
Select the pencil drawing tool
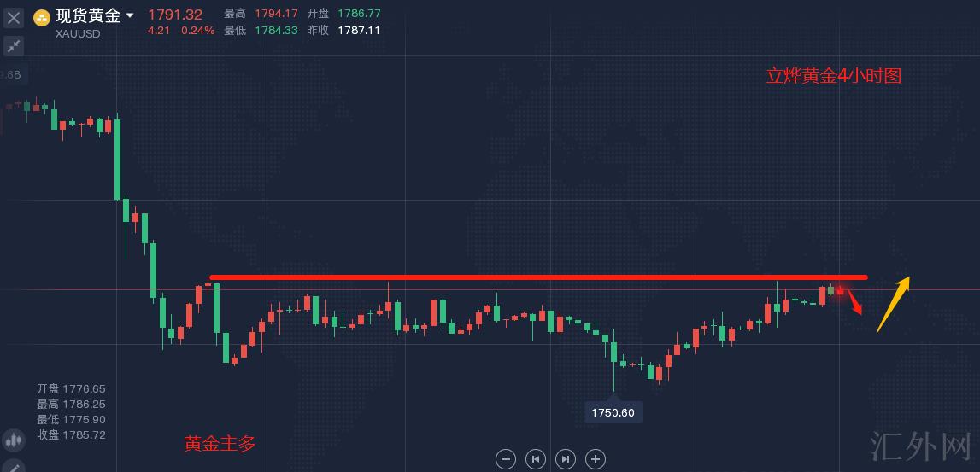[13, 466]
